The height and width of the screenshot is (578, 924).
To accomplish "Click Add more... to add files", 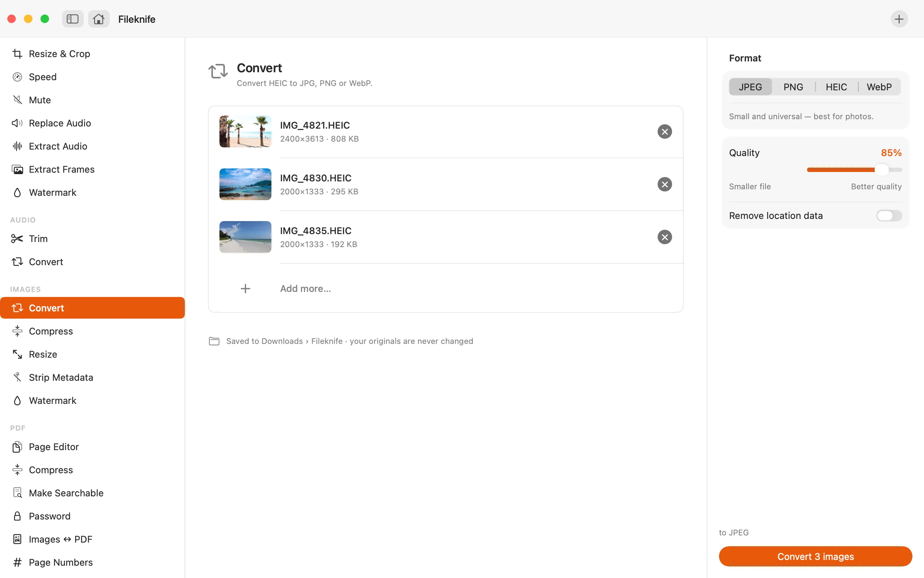I will 305,289.
